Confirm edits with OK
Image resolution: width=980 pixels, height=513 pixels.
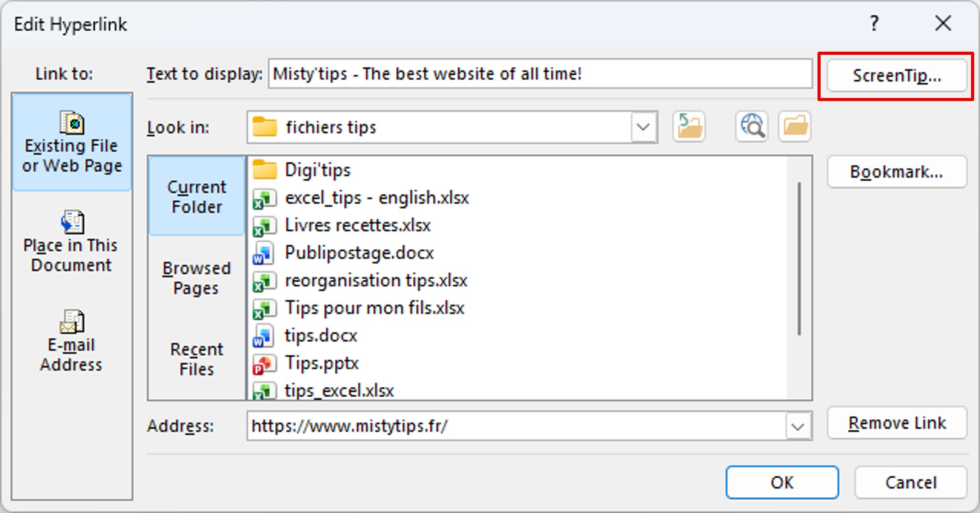click(x=781, y=482)
